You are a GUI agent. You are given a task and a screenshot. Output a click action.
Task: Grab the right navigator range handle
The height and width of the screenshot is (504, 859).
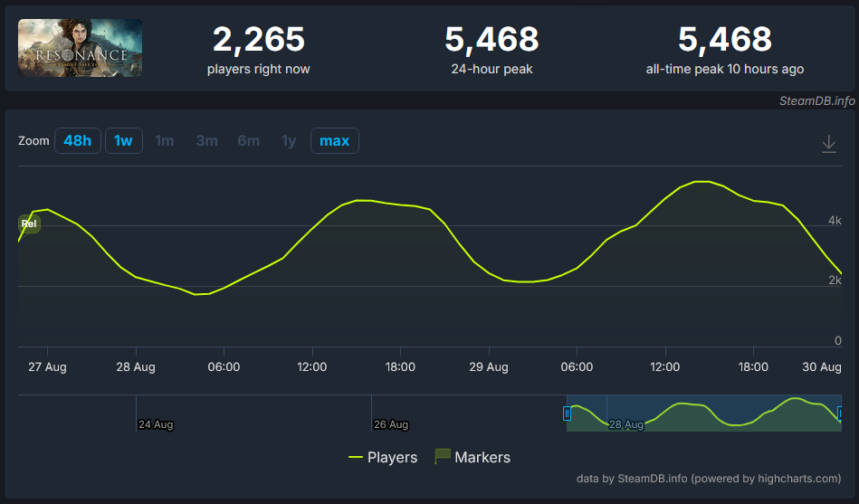[x=840, y=413]
